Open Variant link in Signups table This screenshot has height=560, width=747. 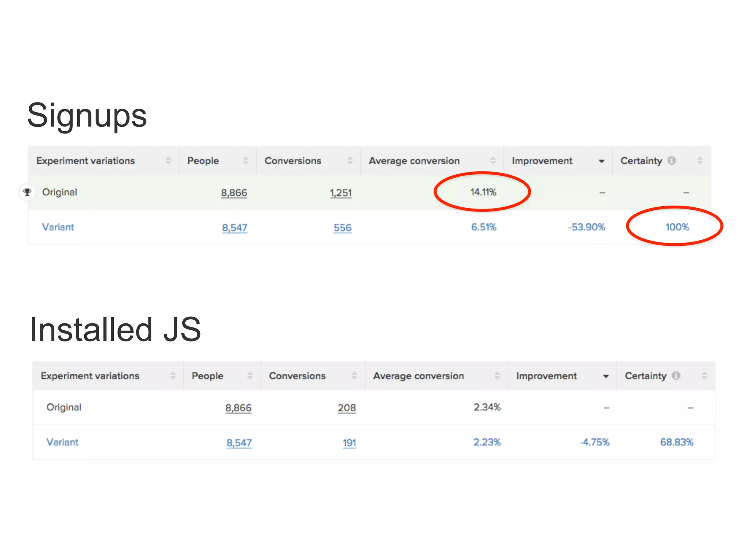pyautogui.click(x=58, y=227)
